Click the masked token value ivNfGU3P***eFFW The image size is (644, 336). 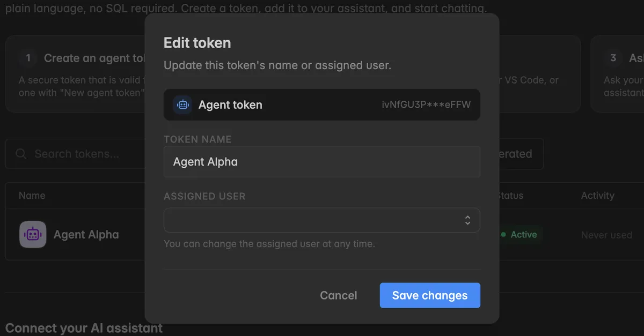point(426,104)
